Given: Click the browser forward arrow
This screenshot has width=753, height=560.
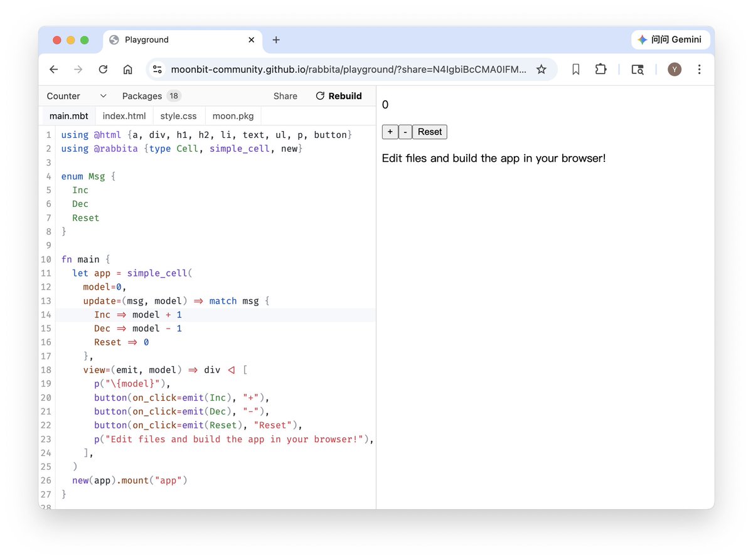Looking at the screenshot, I should (78, 70).
